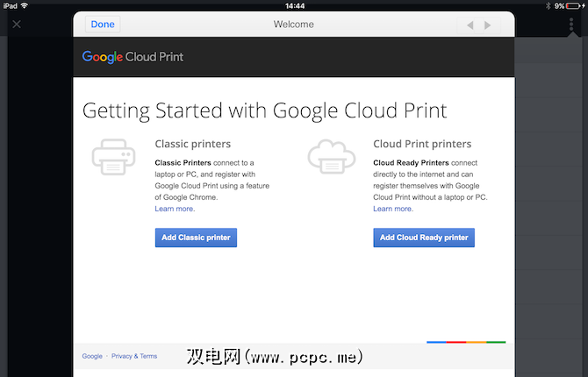Image resolution: width=588 pixels, height=377 pixels.
Task: Open the three-dot overflow menu
Action: pos(570,25)
